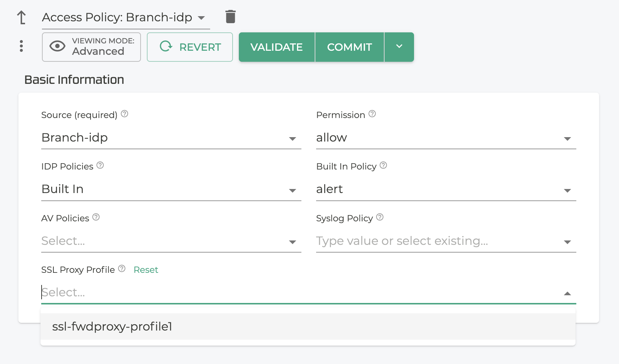Click the Syslog Policy type-or-select field
Viewport: 619px width, 364px height.
(x=446, y=241)
